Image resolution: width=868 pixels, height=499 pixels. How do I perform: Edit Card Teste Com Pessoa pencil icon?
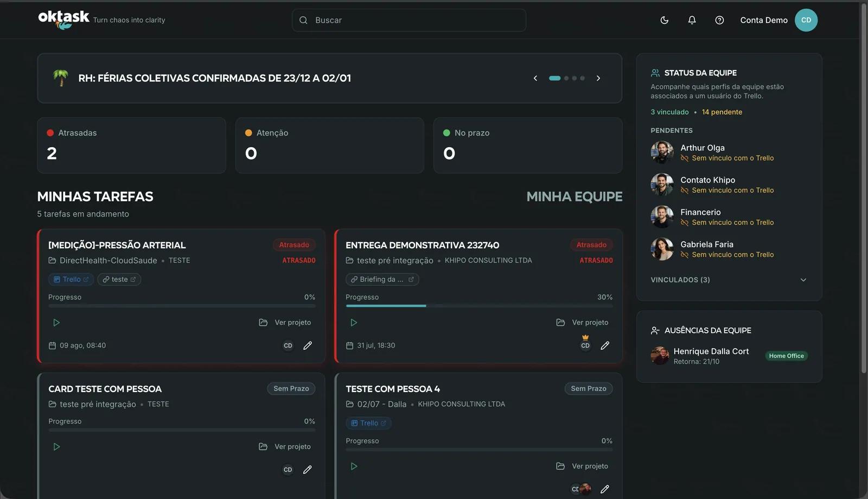tap(308, 470)
